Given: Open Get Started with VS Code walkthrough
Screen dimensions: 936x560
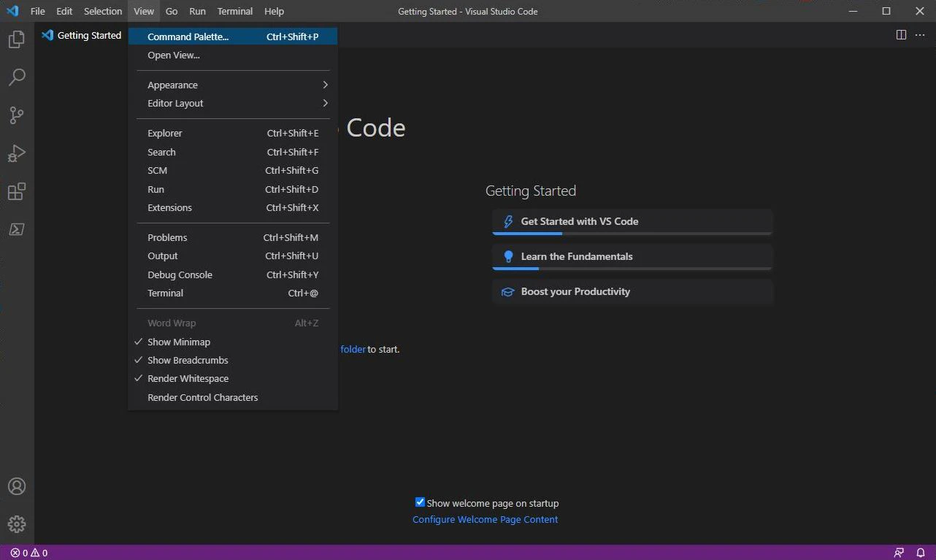Looking at the screenshot, I should coord(632,222).
